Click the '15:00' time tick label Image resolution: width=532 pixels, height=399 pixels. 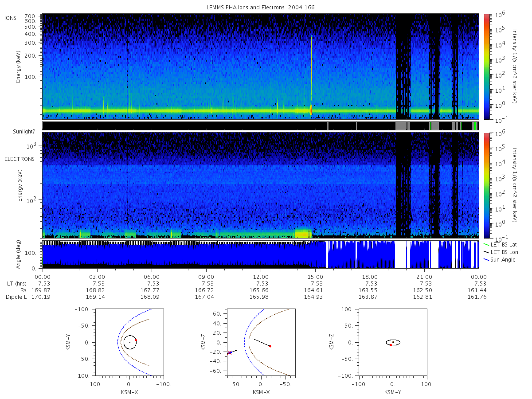[x=315, y=277]
